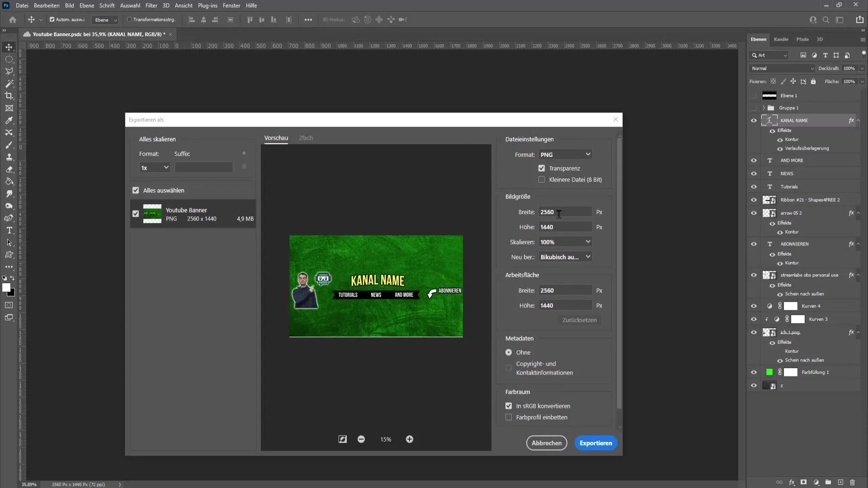Open the Normal blend mode dropdown
This screenshot has width=868, height=488.
[x=782, y=68]
